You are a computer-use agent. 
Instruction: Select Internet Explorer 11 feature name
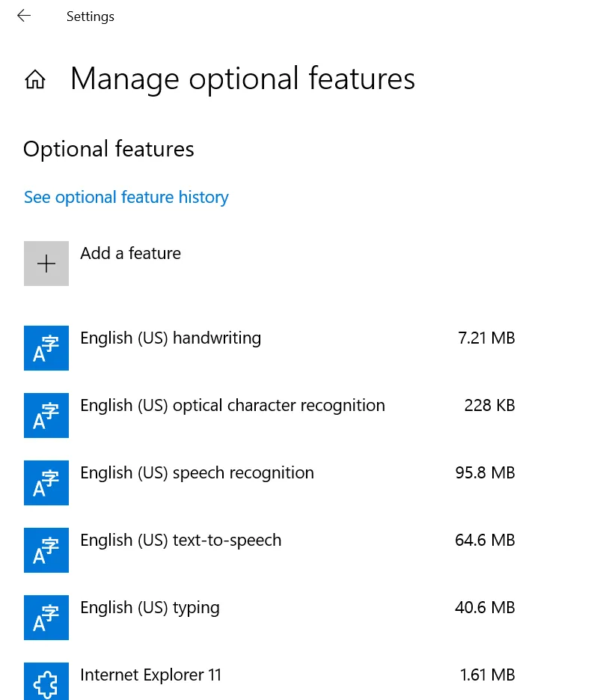[x=151, y=675]
